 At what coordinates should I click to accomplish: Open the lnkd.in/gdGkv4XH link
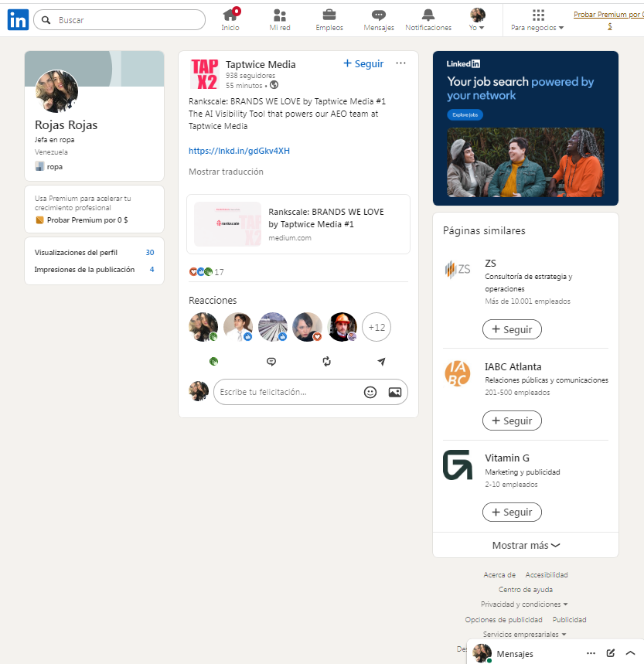click(239, 151)
